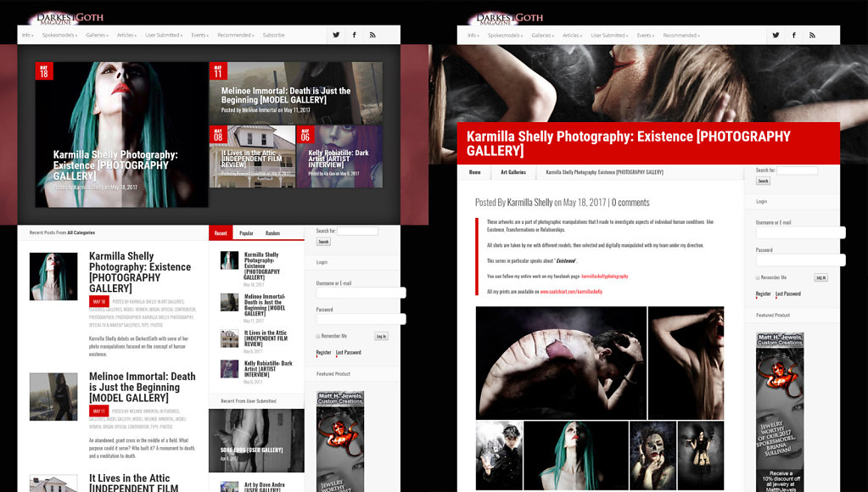
Task: Open saatchiart.com/karmillashelly link
Action: [571, 292]
